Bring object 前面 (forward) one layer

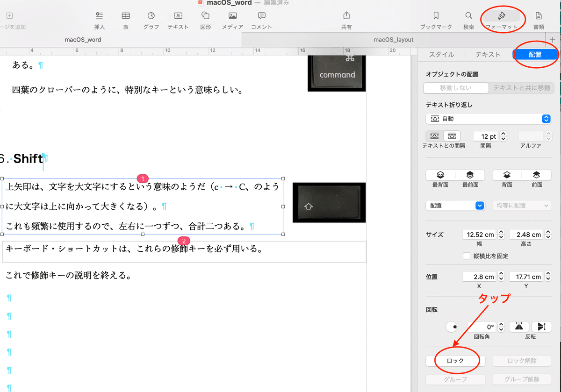click(537, 175)
